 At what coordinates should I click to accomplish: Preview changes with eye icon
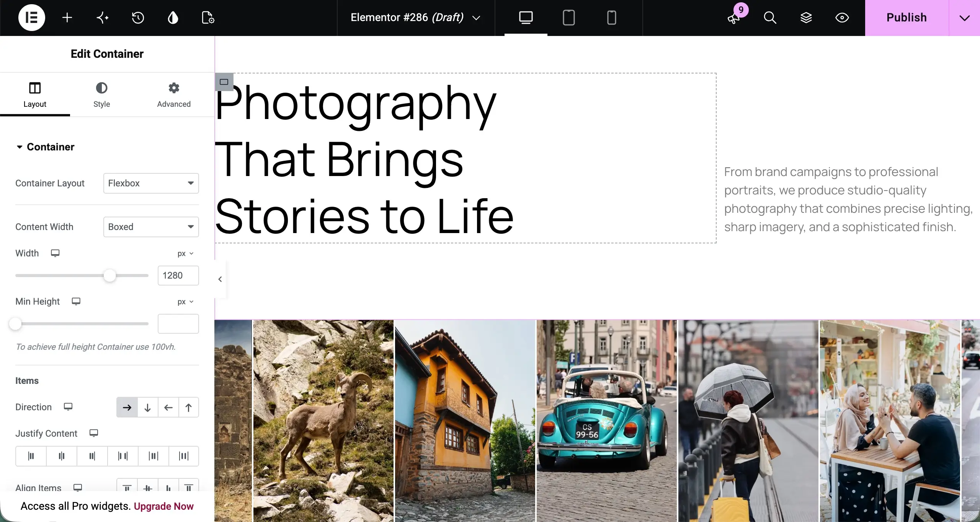click(842, 18)
